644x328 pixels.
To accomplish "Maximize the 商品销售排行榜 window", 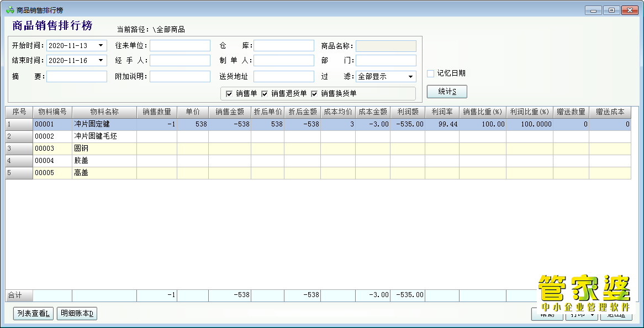I will [611, 10].
